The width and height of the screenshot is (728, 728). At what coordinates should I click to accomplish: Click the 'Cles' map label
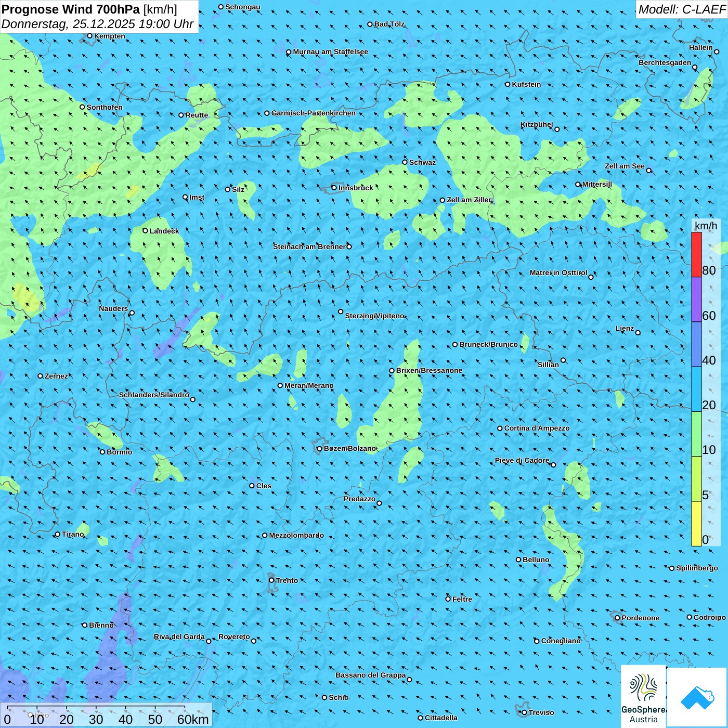[264, 486]
